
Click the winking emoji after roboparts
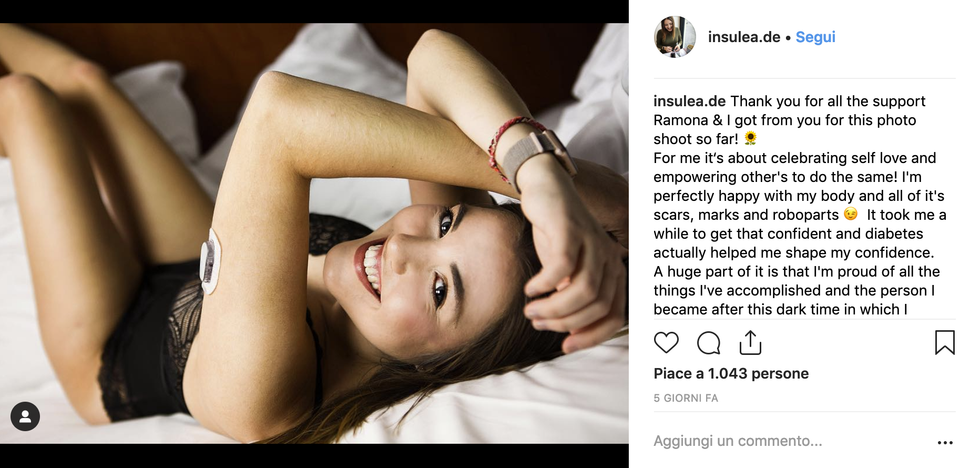pos(850,214)
